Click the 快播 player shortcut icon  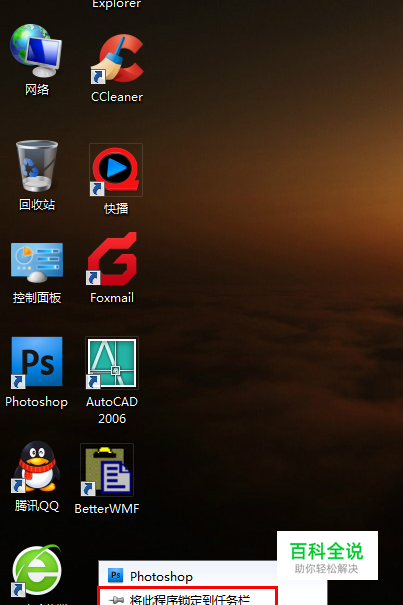[x=116, y=170]
